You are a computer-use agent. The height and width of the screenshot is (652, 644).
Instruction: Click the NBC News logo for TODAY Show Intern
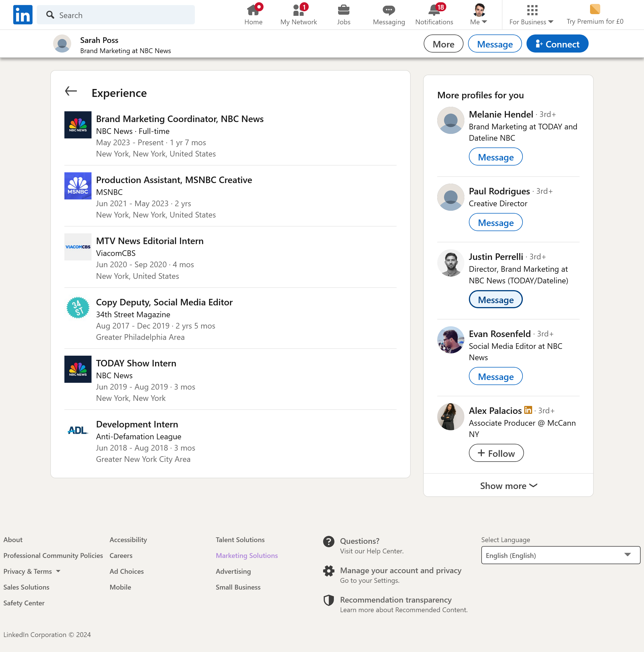pyautogui.click(x=78, y=369)
